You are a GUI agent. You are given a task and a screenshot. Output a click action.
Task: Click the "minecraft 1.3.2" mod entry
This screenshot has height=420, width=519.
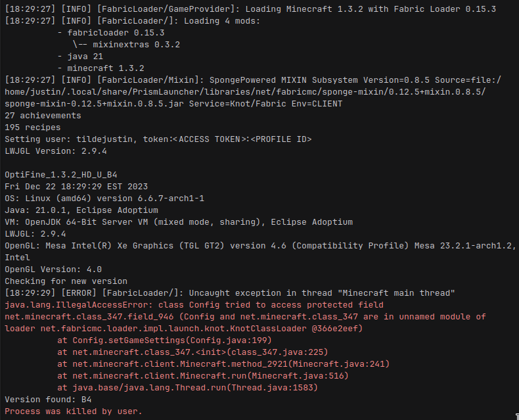[x=102, y=68]
